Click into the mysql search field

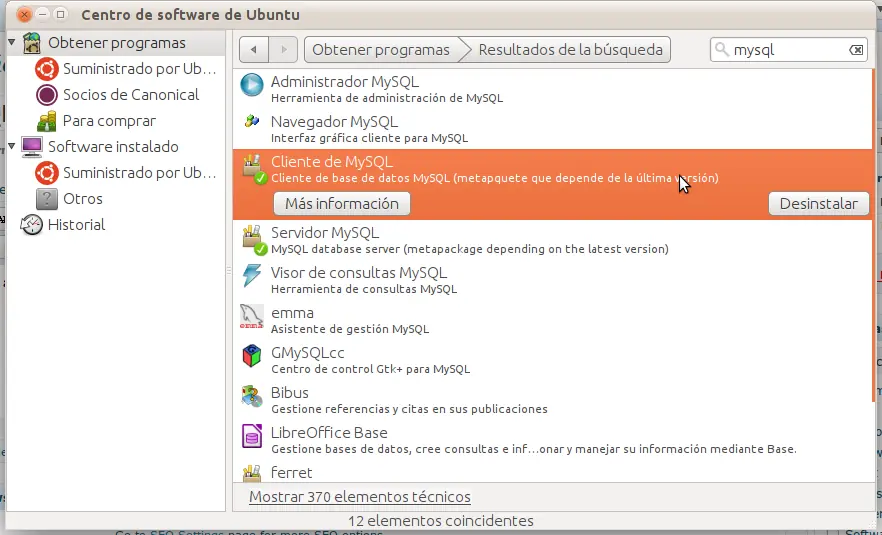(790, 50)
